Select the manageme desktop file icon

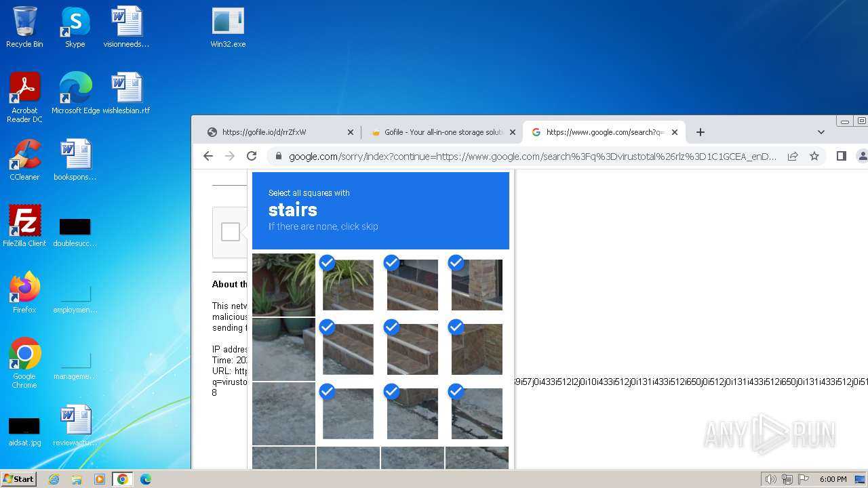75,366
